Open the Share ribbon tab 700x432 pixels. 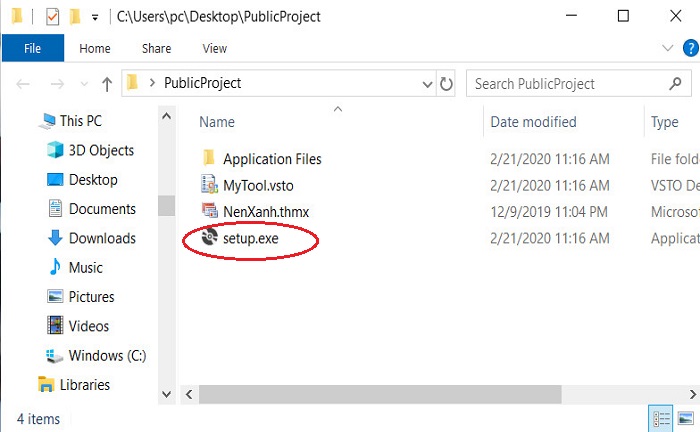point(156,48)
